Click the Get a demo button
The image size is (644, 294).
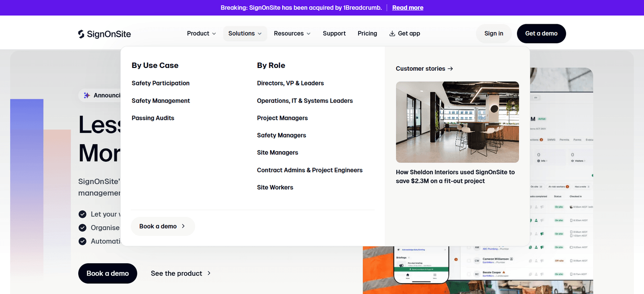click(x=541, y=34)
